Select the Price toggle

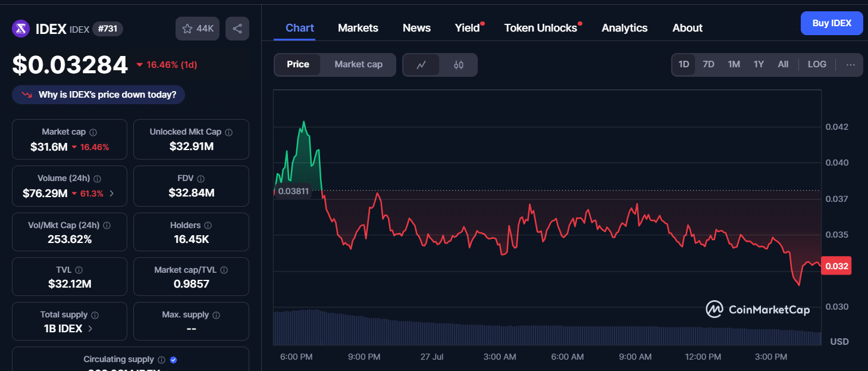pyautogui.click(x=298, y=64)
